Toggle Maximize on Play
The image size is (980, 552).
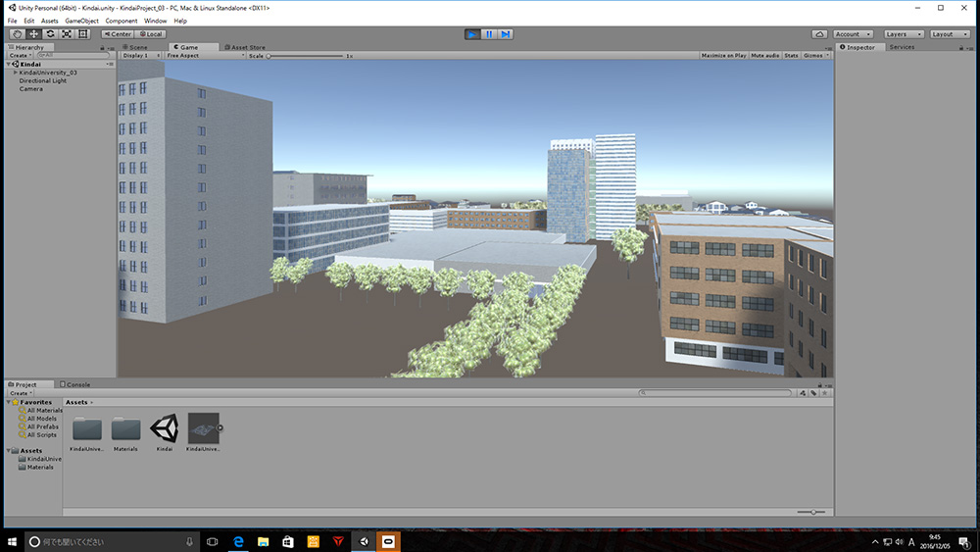click(x=724, y=56)
